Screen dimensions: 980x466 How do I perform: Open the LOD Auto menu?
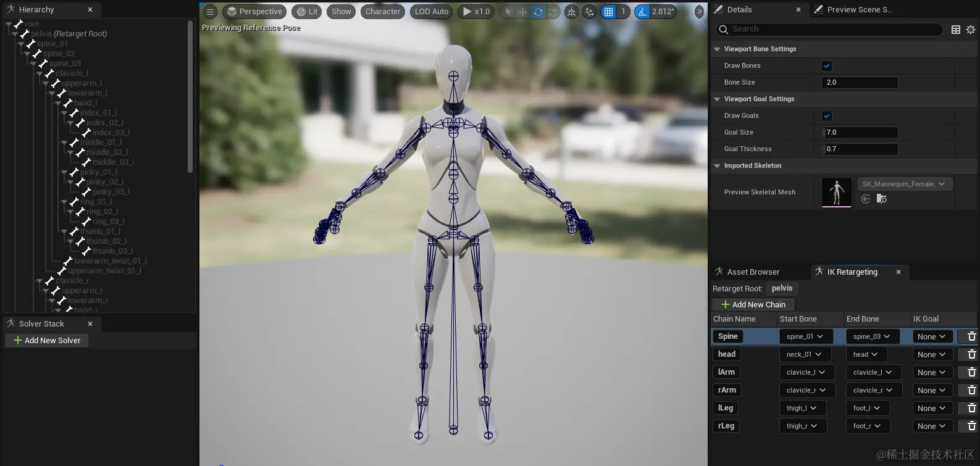pos(432,12)
